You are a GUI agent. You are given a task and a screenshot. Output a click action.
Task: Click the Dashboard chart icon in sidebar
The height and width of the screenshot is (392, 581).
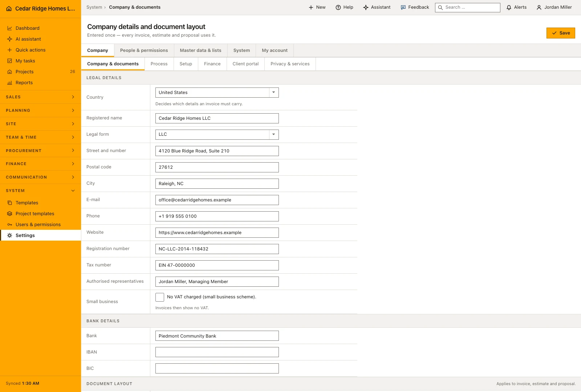[10, 28]
